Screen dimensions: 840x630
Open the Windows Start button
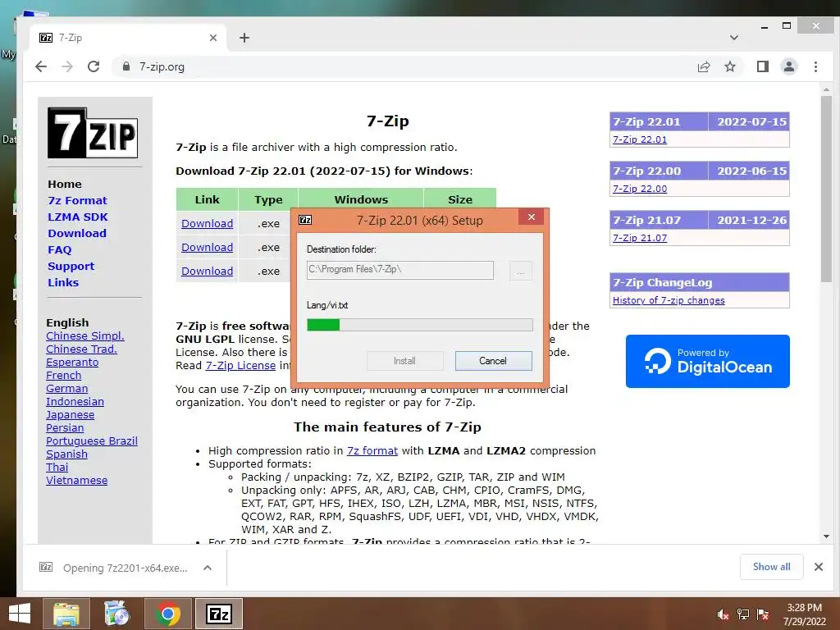pos(20,614)
